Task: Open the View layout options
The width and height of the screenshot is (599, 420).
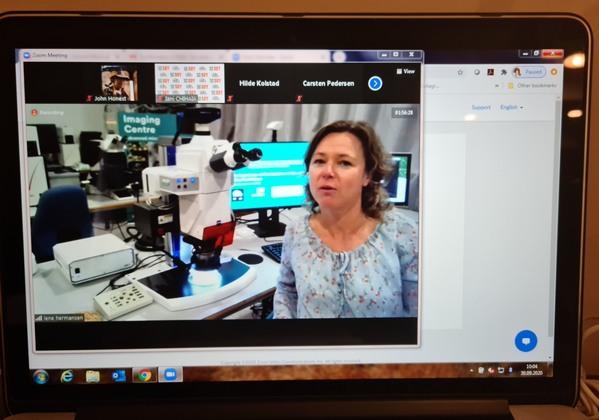Action: (x=406, y=71)
